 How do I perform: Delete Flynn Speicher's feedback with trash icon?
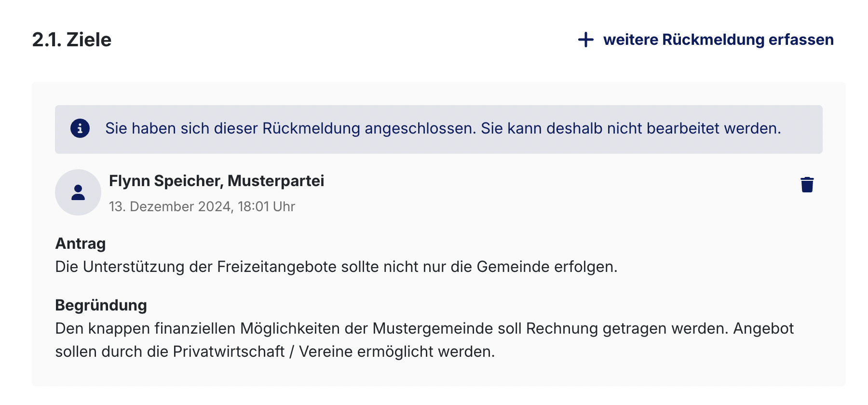[x=807, y=185]
